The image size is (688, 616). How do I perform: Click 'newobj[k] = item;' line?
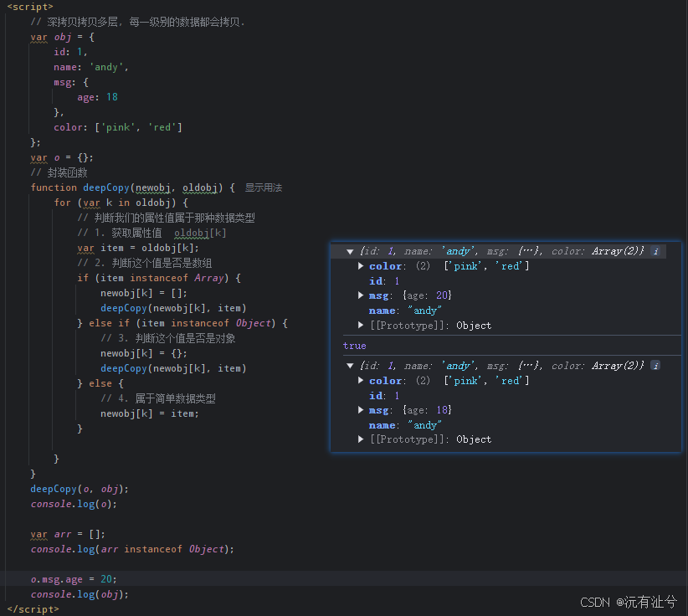pos(150,413)
